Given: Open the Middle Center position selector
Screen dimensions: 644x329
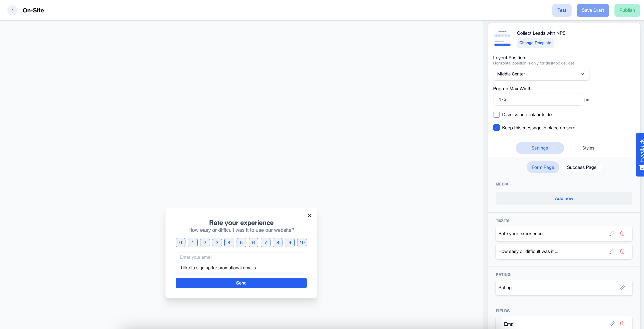Looking at the screenshot, I should click(x=541, y=73).
